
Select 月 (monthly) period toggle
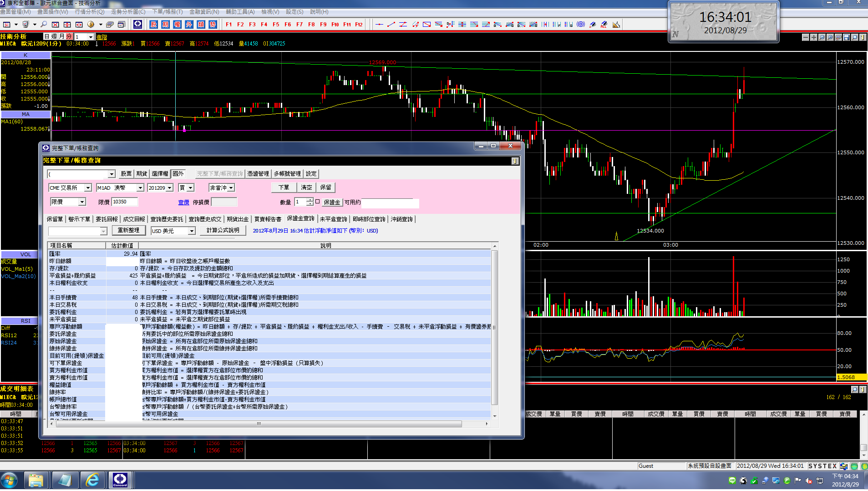[61, 36]
